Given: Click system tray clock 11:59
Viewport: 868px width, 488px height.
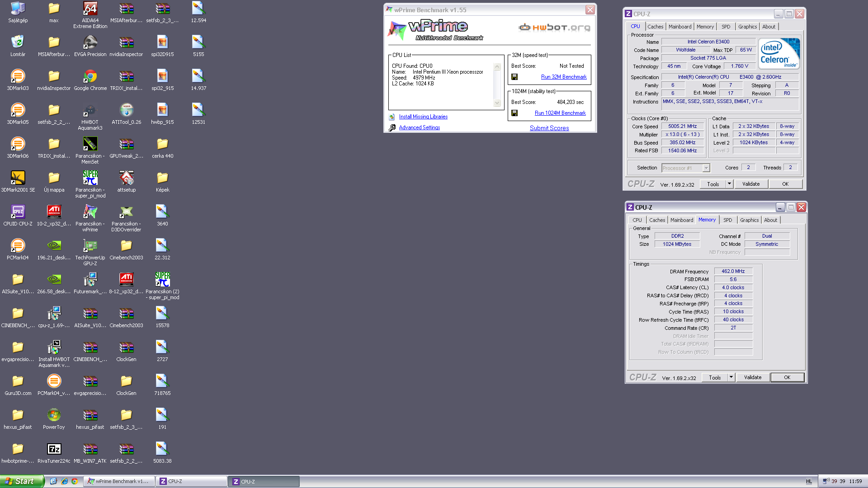Looking at the screenshot, I should 855,481.
